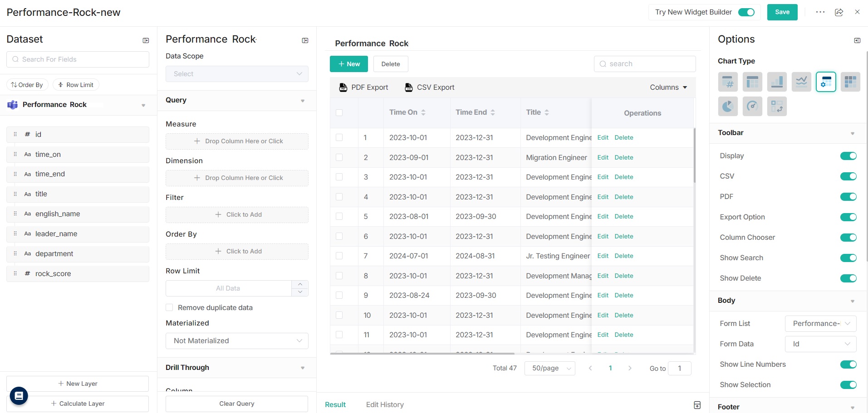The height and width of the screenshot is (413, 868).
Task: Check Remove duplicate data checkbox
Action: [170, 307]
